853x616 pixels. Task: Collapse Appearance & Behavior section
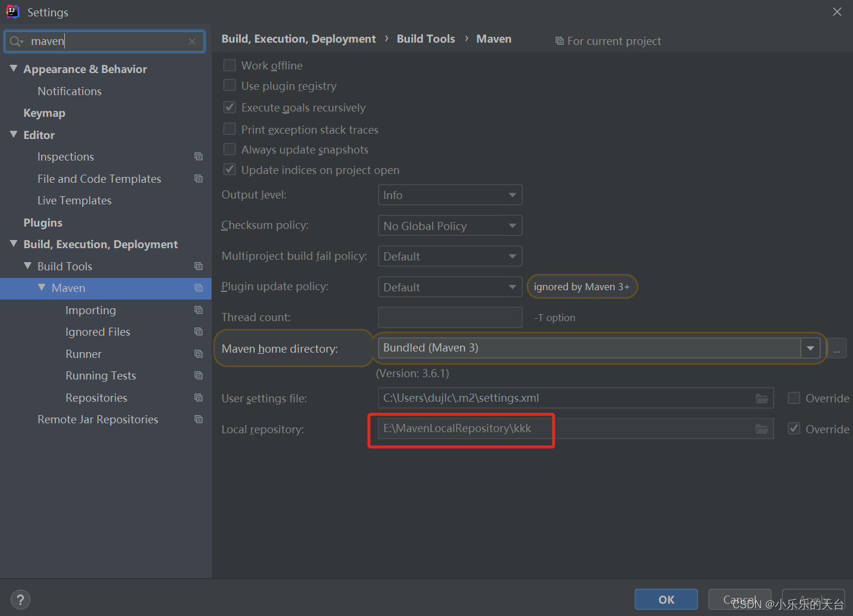[x=13, y=68]
